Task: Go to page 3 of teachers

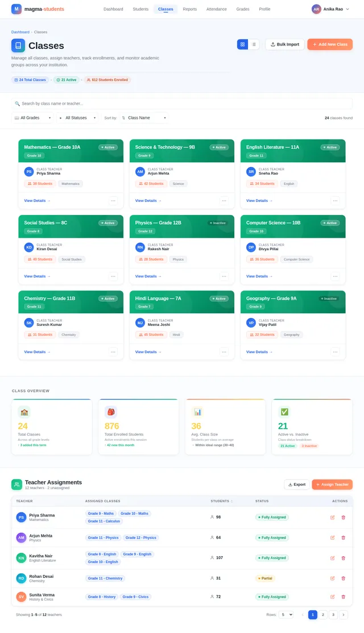Action: 333,615
